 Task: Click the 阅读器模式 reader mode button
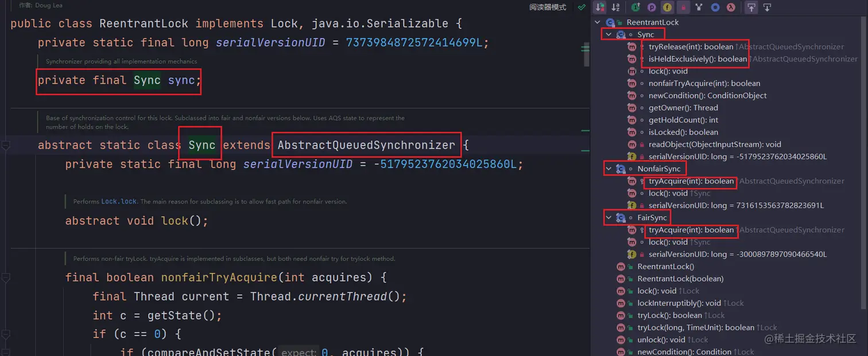coord(548,7)
